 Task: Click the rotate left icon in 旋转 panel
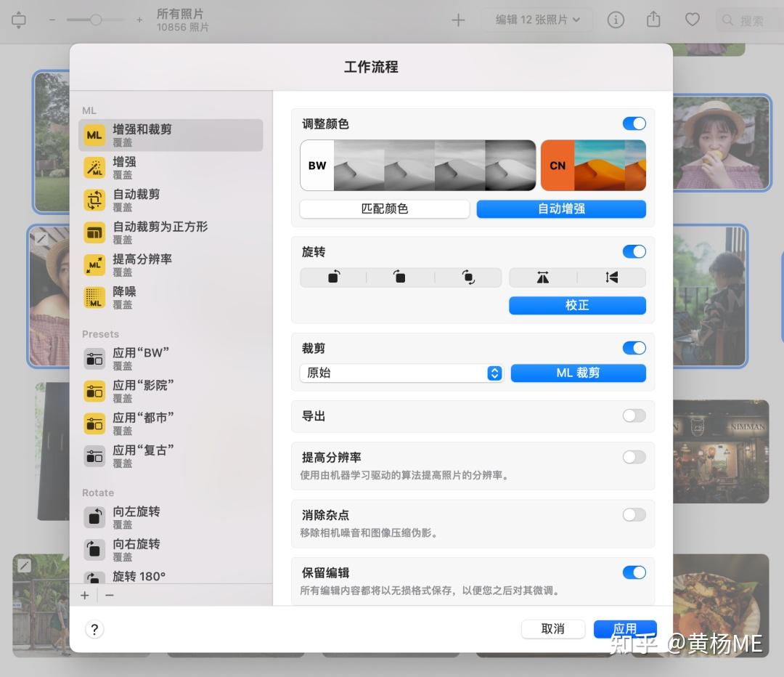tap(332, 277)
